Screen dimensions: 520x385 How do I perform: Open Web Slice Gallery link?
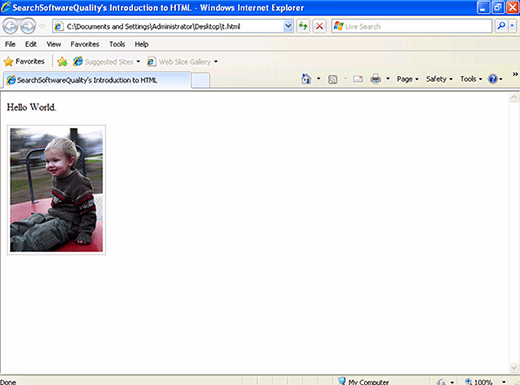tap(179, 62)
